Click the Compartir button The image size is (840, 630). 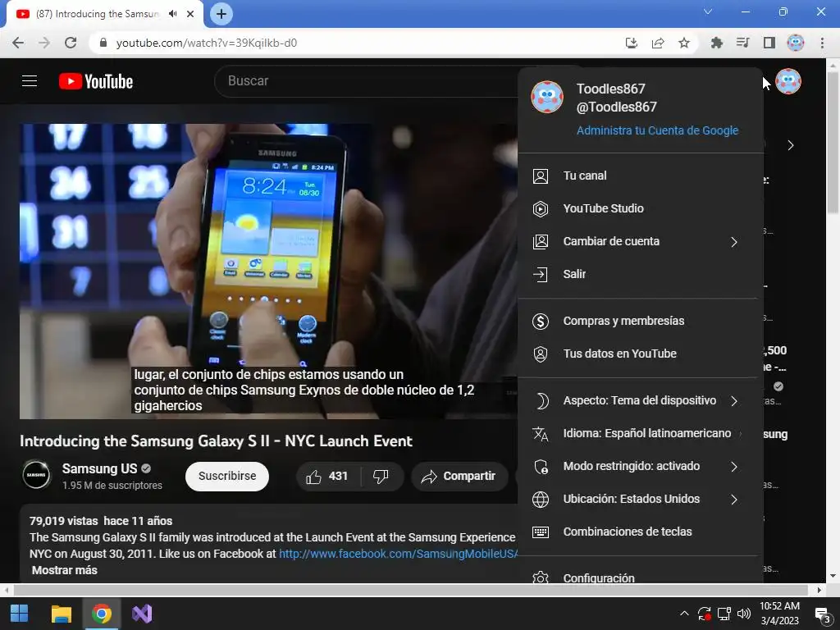pyautogui.click(x=459, y=477)
